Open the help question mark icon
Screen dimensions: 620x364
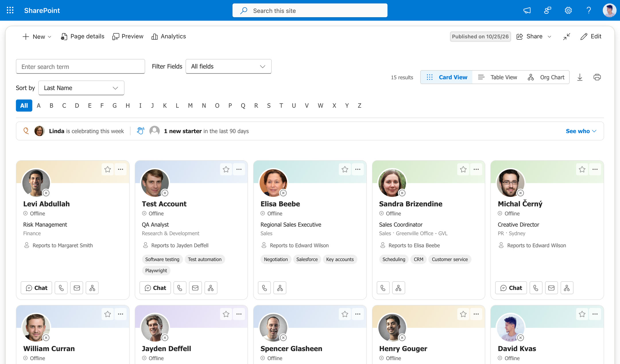589,10
